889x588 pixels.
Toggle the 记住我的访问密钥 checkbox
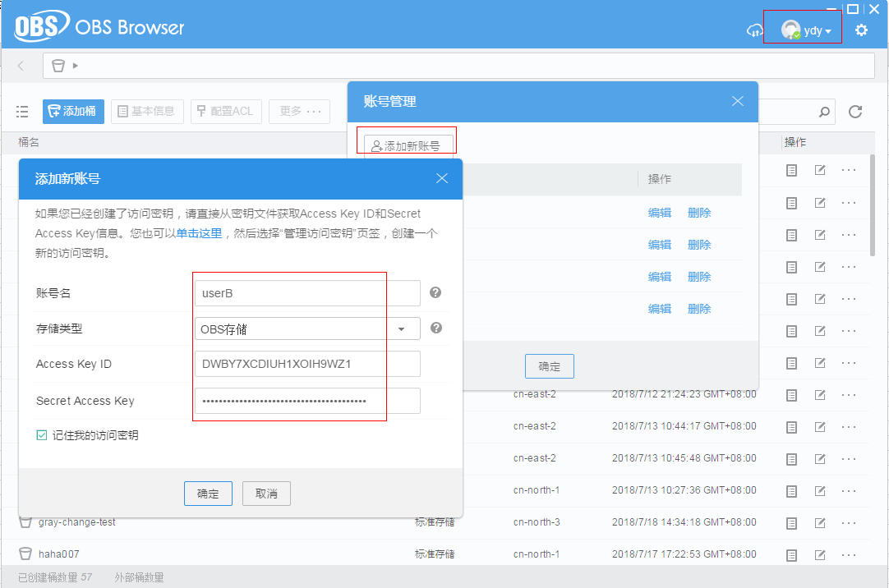point(41,435)
